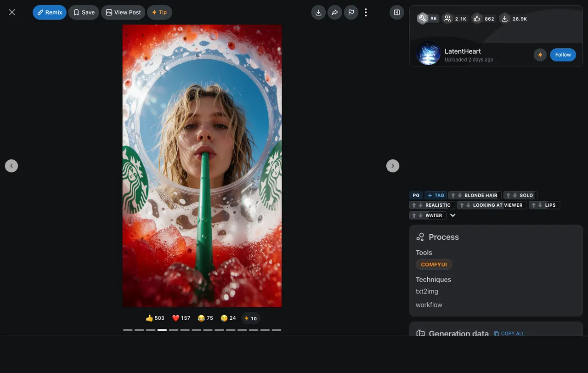React with the crying emoji (24)

(x=228, y=318)
